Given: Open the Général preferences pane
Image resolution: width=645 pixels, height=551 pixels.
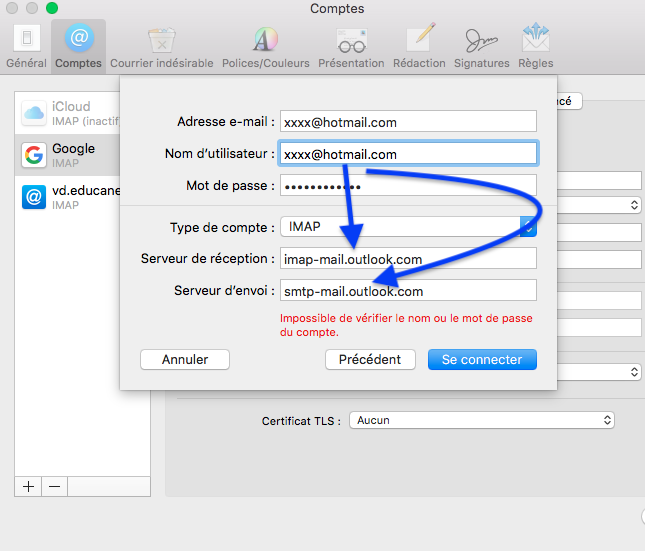Looking at the screenshot, I should click(x=26, y=46).
